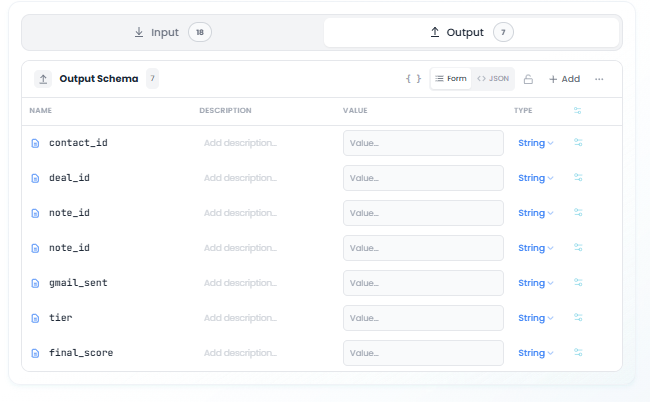Focus the final_score Value input

tap(423, 353)
